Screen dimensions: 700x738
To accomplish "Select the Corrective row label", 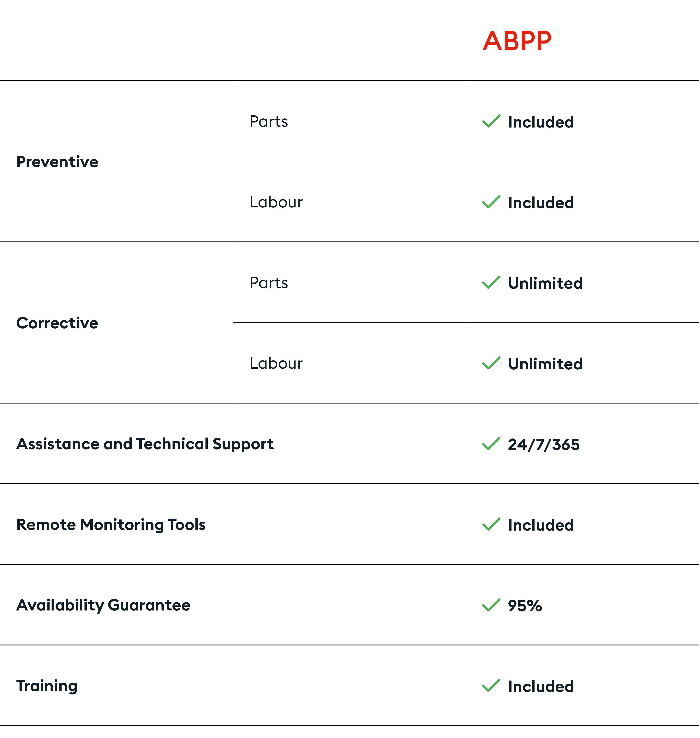I will [x=57, y=323].
